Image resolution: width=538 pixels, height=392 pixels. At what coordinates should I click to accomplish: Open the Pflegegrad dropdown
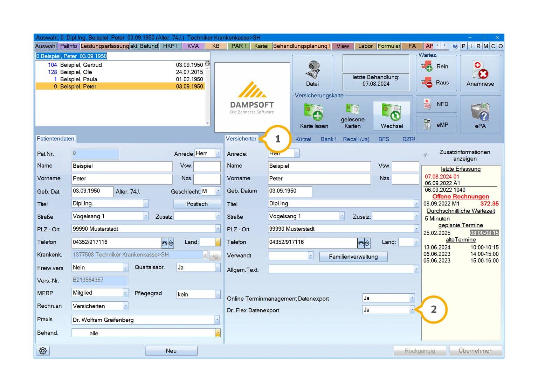(x=218, y=294)
